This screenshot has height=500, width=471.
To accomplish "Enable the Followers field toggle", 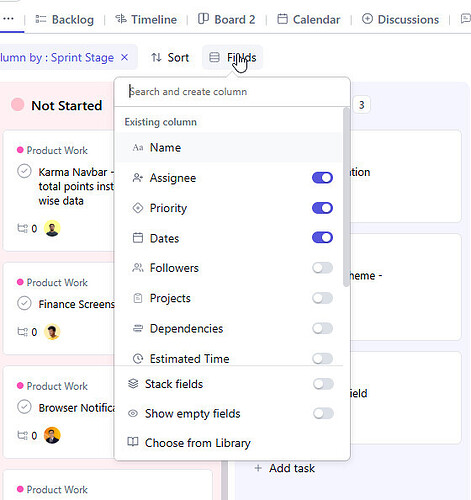I will pyautogui.click(x=322, y=268).
